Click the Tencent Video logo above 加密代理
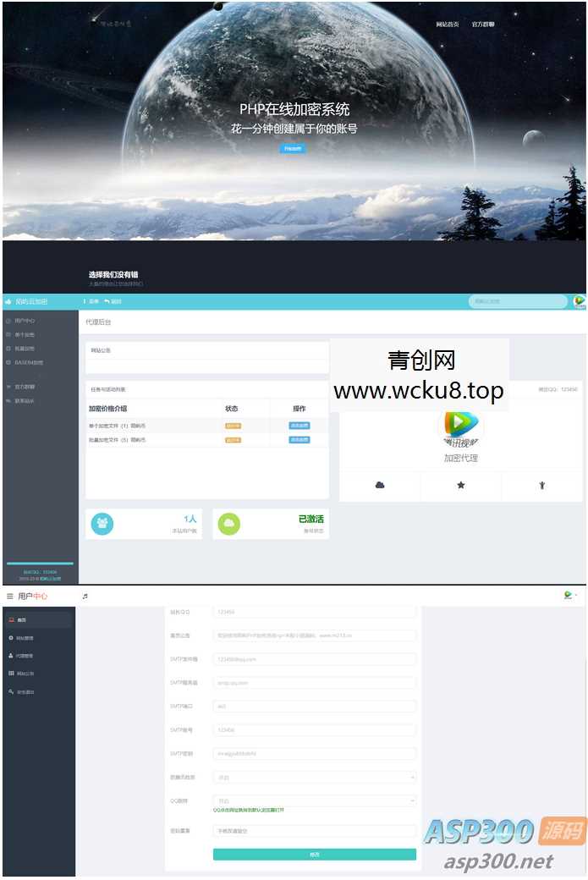This screenshot has height=880, width=588. pyautogui.click(x=460, y=427)
